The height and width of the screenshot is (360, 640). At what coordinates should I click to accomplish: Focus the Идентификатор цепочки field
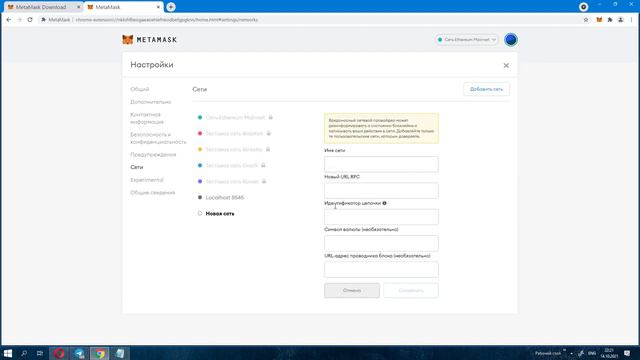click(x=381, y=217)
